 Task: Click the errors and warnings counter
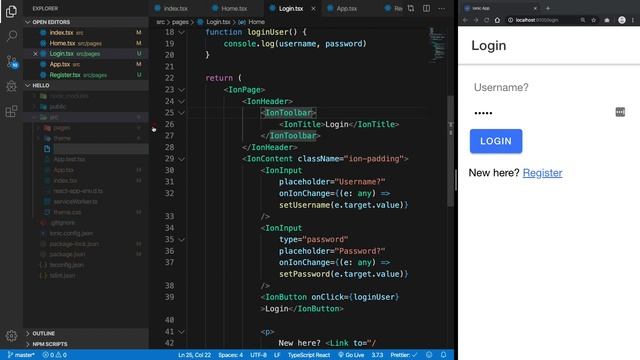pyautogui.click(x=55, y=355)
